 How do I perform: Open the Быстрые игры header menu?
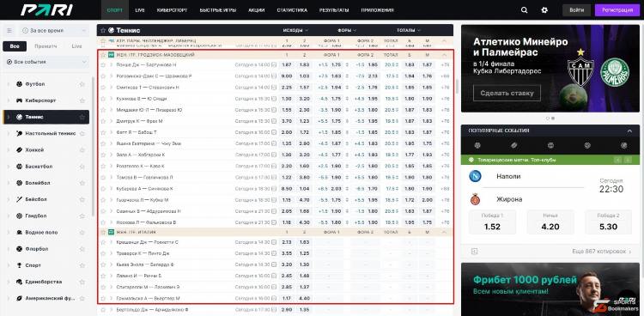(218, 10)
